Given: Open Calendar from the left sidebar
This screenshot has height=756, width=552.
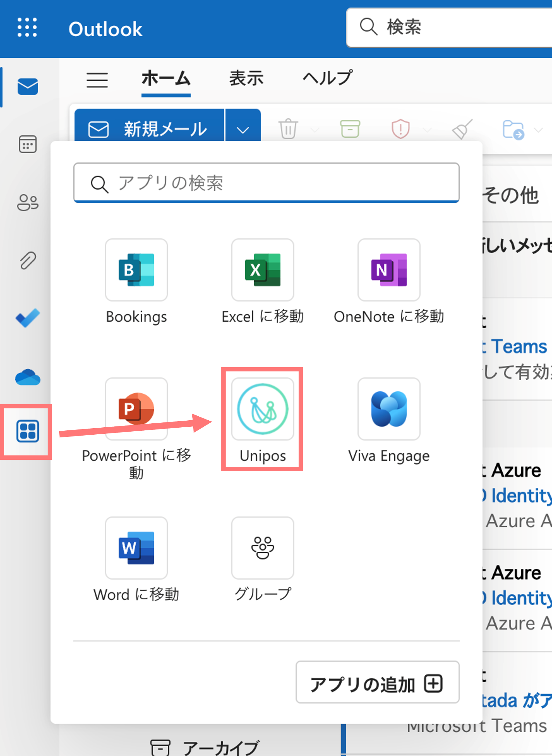Looking at the screenshot, I should (x=28, y=144).
